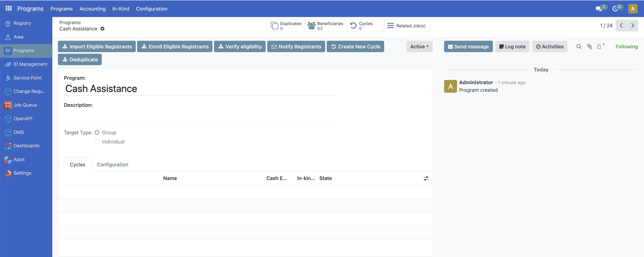Open program settings via gear icon

click(x=102, y=28)
